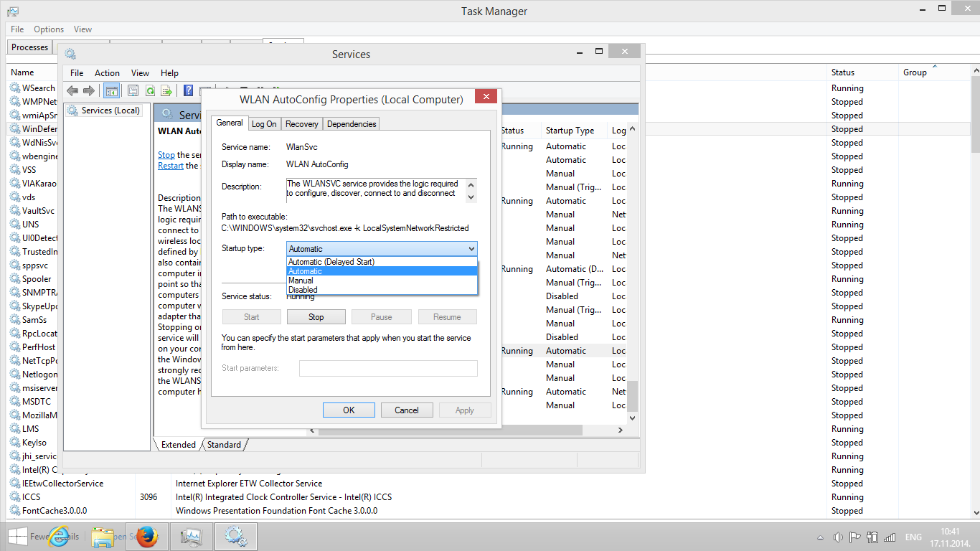
Task: Choose highlighted Automatic option in list
Action: [382, 271]
